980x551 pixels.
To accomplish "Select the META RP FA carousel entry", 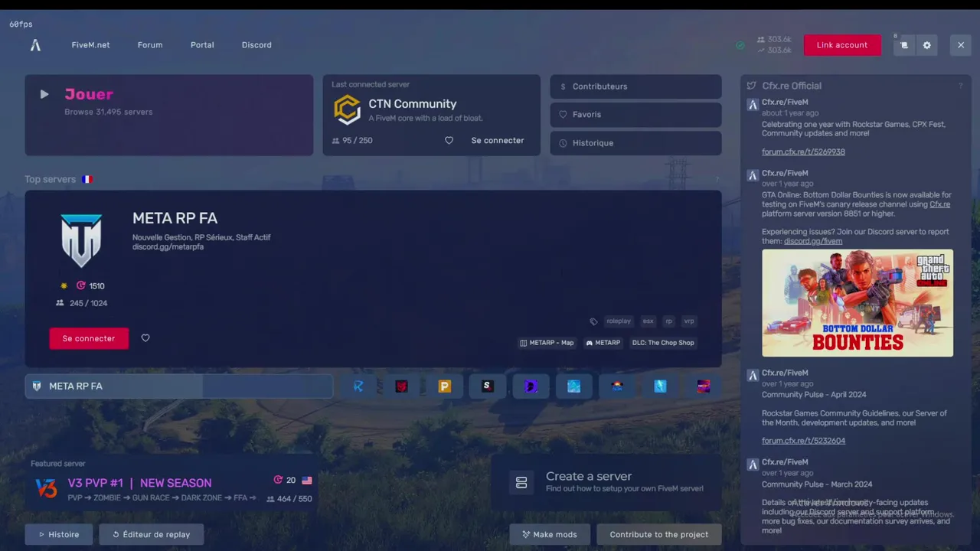I will (179, 386).
